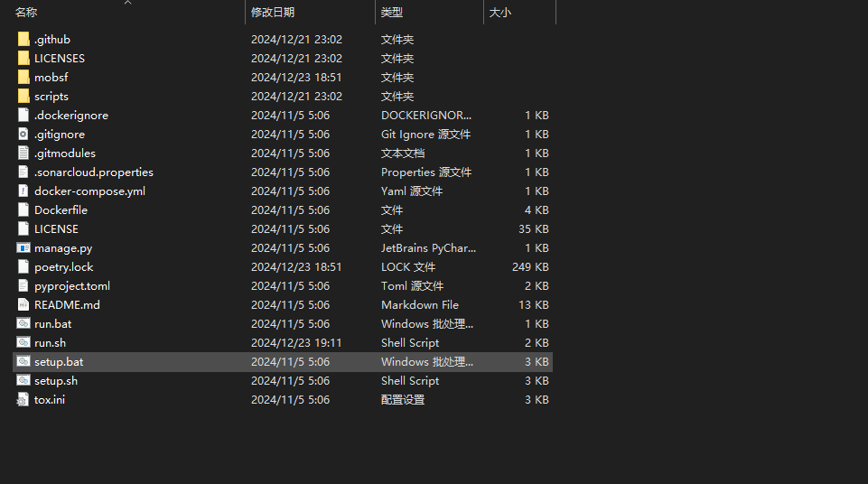Click mobsf's 2024/12/23 18:51 date
The image size is (868, 484).
[x=296, y=77]
